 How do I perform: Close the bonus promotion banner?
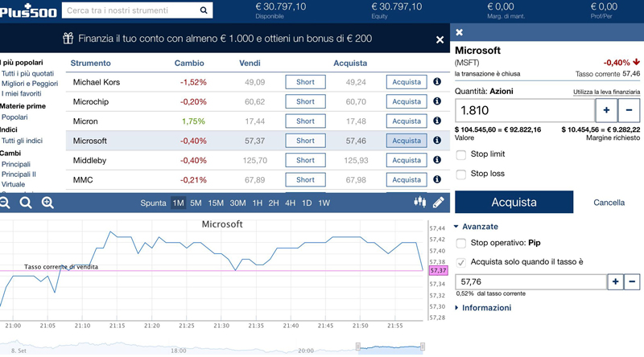point(440,40)
